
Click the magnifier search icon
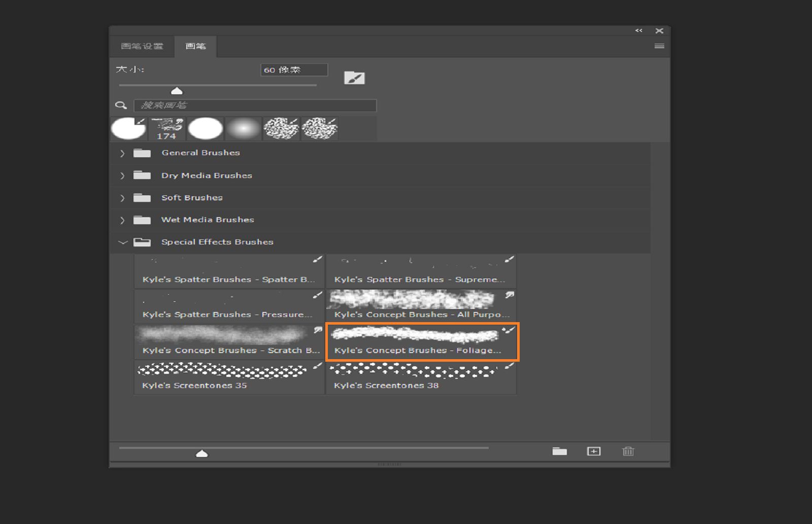click(121, 106)
